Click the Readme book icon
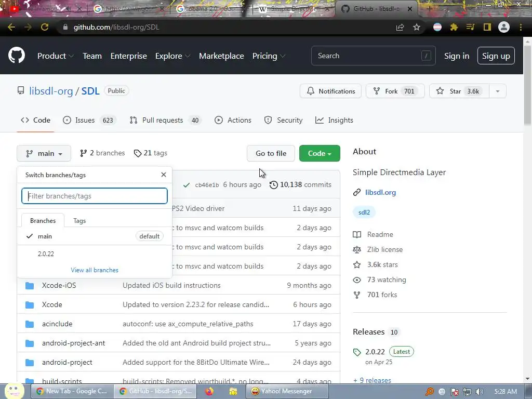The image size is (532, 399). coord(357,234)
